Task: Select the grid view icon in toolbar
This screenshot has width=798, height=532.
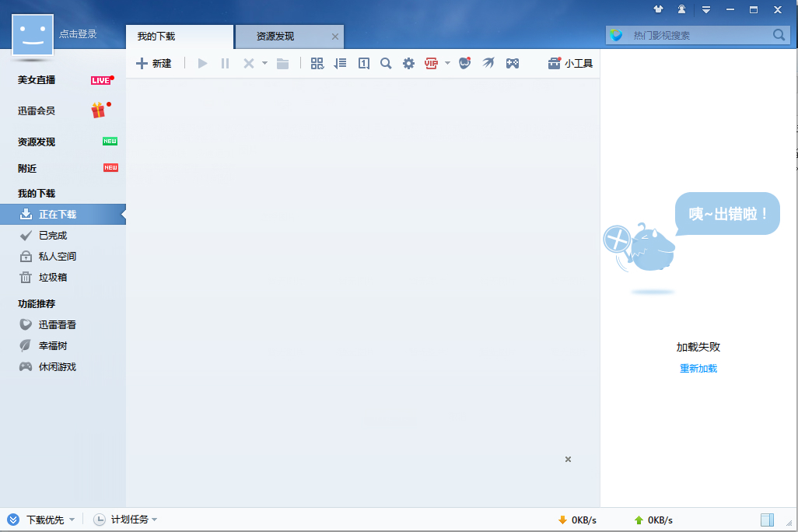Action: click(317, 63)
